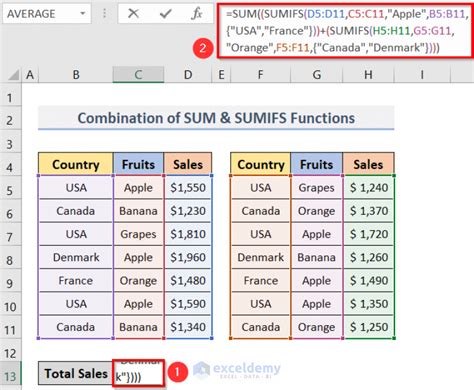The height and width of the screenshot is (390, 474).
Task: Select all cells with corner triangle
Action: pyautogui.click(x=13, y=75)
